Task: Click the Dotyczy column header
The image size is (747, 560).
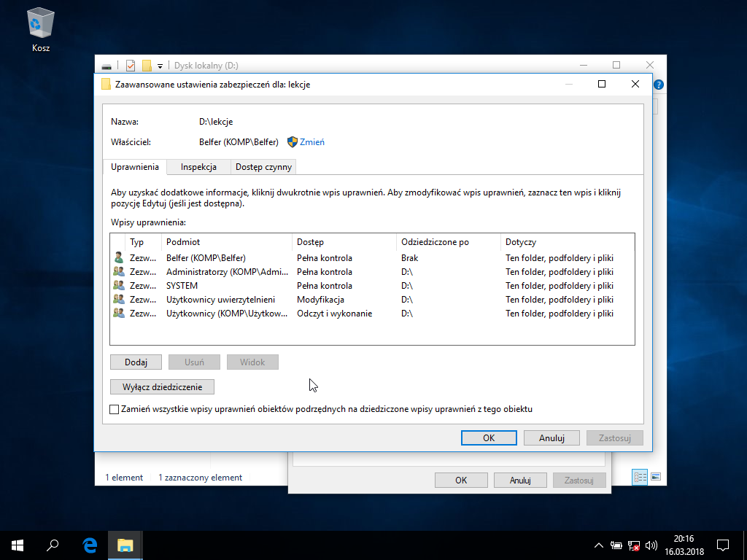Action: (568, 242)
